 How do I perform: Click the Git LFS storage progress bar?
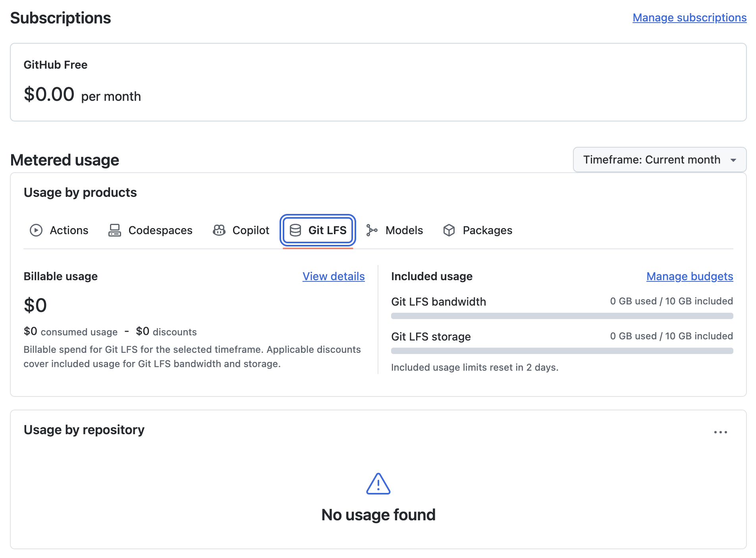click(x=562, y=351)
